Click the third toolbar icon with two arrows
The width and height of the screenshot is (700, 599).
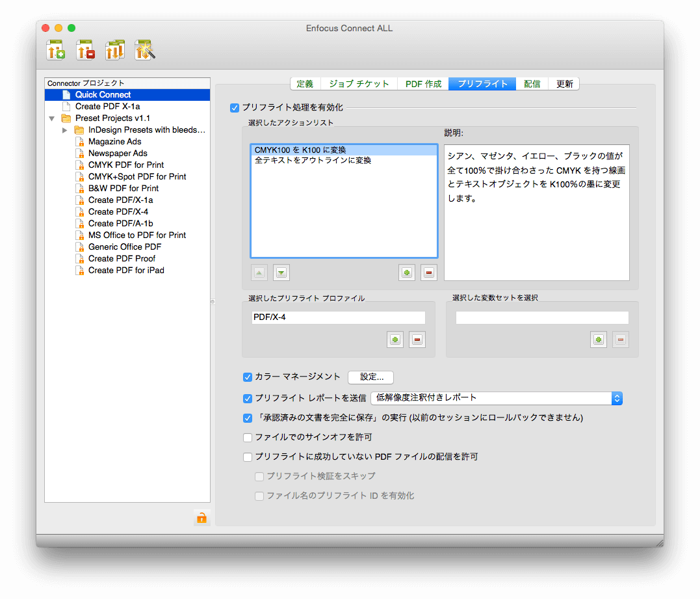[115, 50]
